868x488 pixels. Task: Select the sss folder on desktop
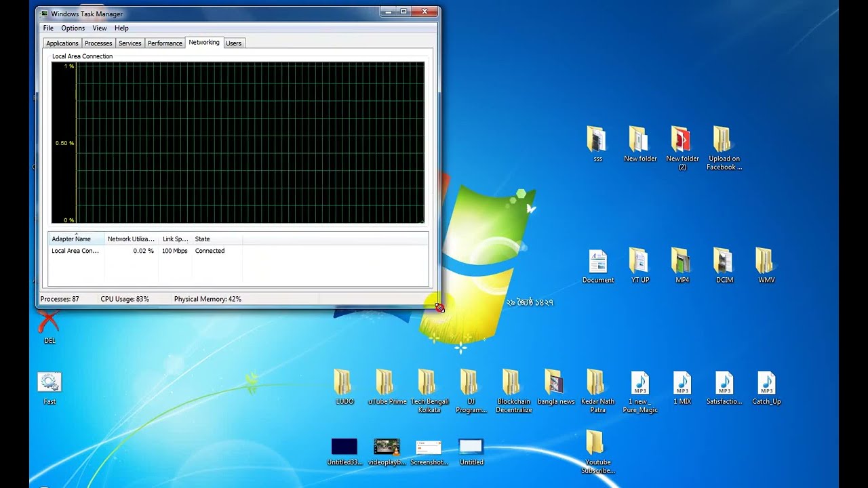click(597, 143)
